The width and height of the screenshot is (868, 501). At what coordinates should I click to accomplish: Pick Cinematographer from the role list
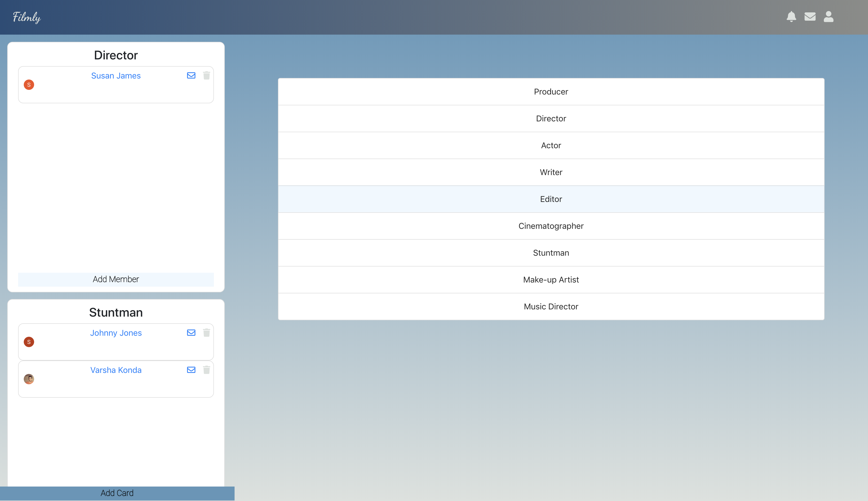(x=551, y=226)
